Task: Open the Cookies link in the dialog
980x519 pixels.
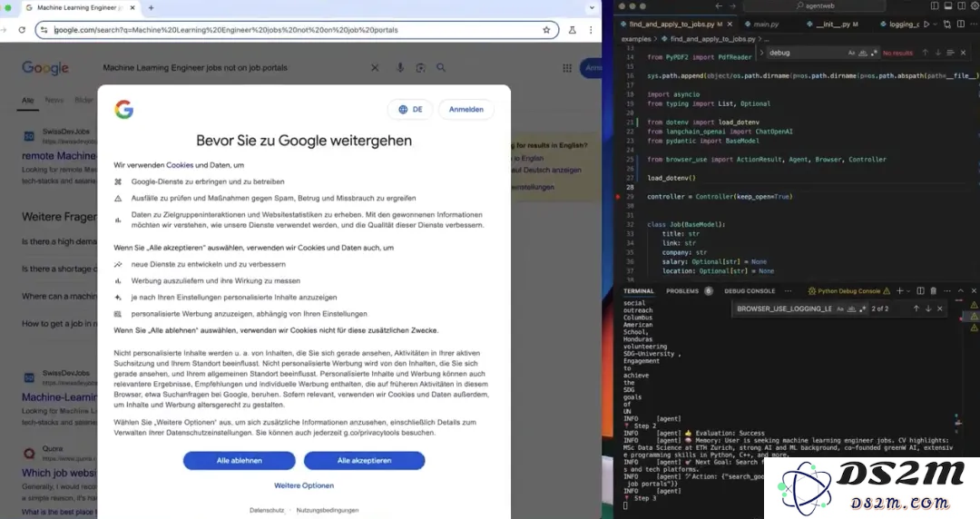Action: (x=180, y=165)
